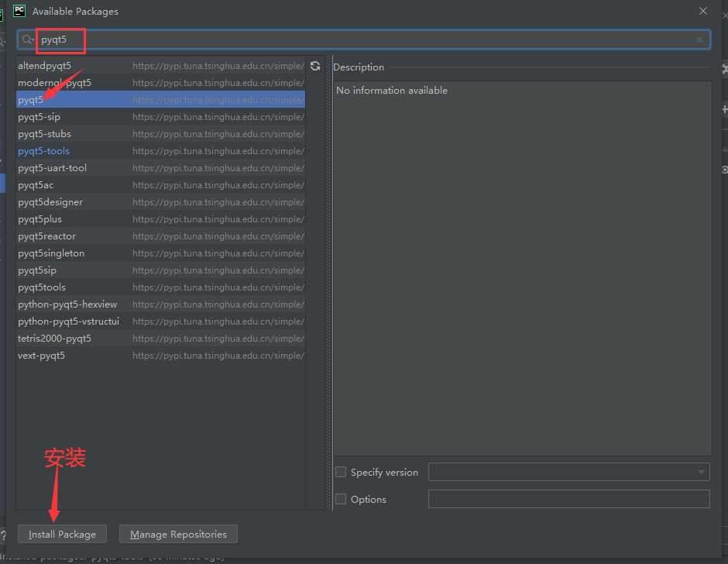Select the pyqt5-uart-tool package
Screen dimensions: 728x564
[160, 168]
